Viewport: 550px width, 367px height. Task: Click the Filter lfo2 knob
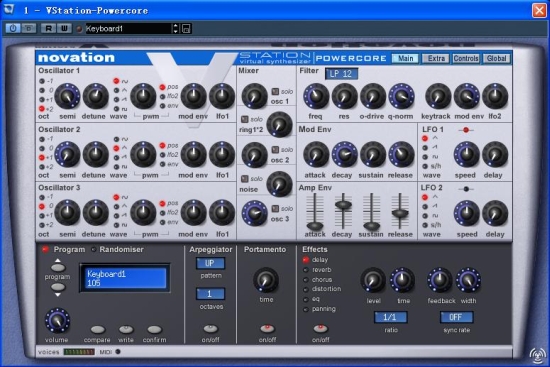pos(495,96)
